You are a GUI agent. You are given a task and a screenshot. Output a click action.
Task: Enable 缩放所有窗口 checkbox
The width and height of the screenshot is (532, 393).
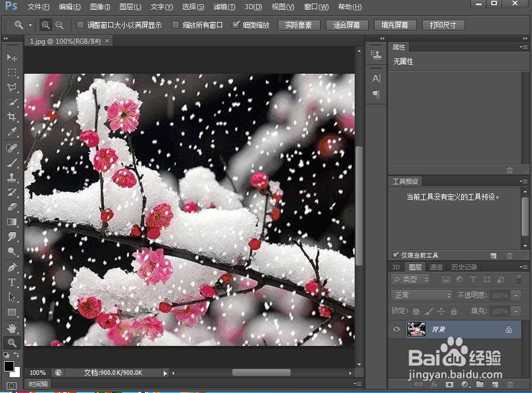pyautogui.click(x=176, y=25)
